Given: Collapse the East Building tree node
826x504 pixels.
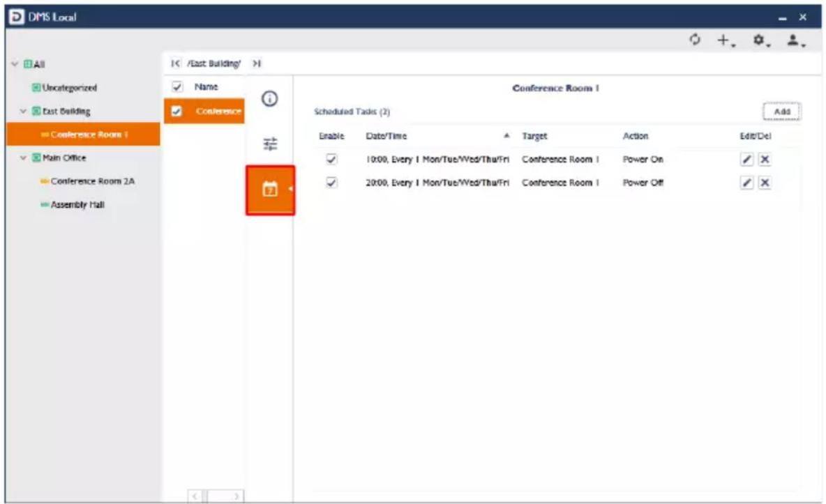Looking at the screenshot, I should pyautogui.click(x=23, y=111).
